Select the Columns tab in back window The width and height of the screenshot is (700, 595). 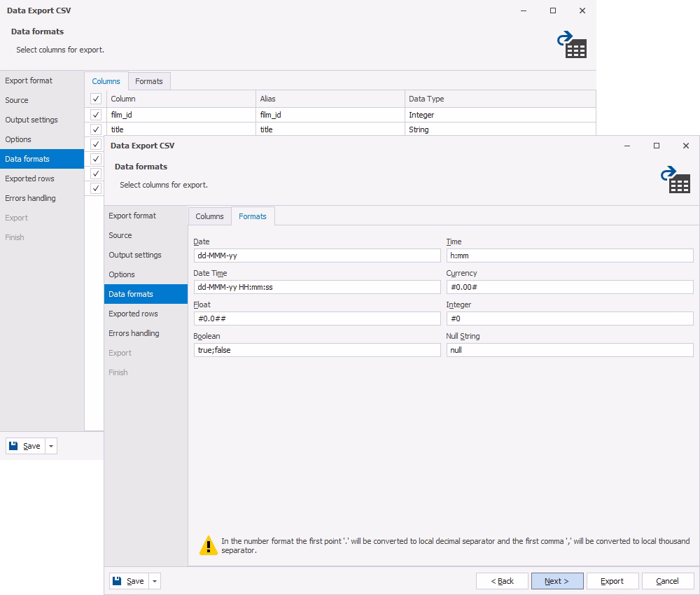[106, 81]
